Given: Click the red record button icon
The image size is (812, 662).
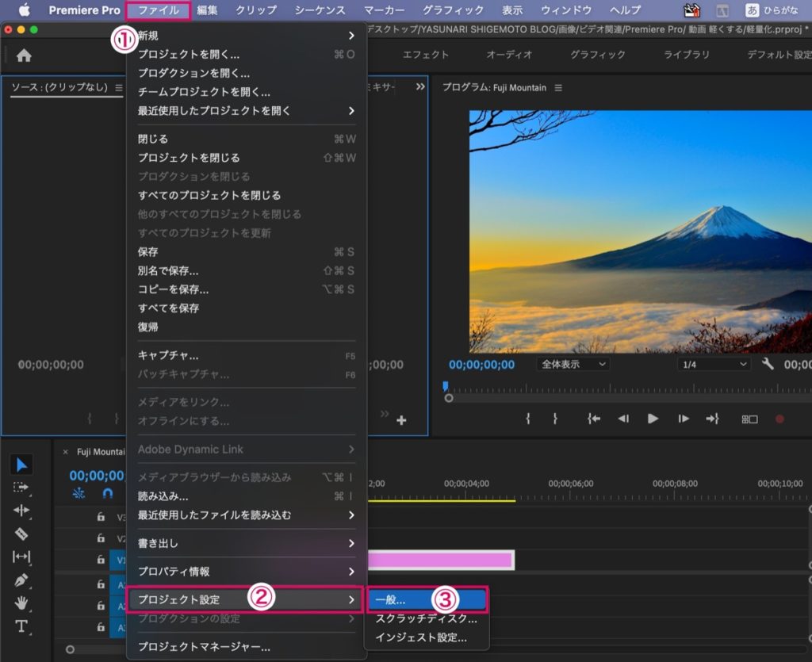Looking at the screenshot, I should pos(779,419).
